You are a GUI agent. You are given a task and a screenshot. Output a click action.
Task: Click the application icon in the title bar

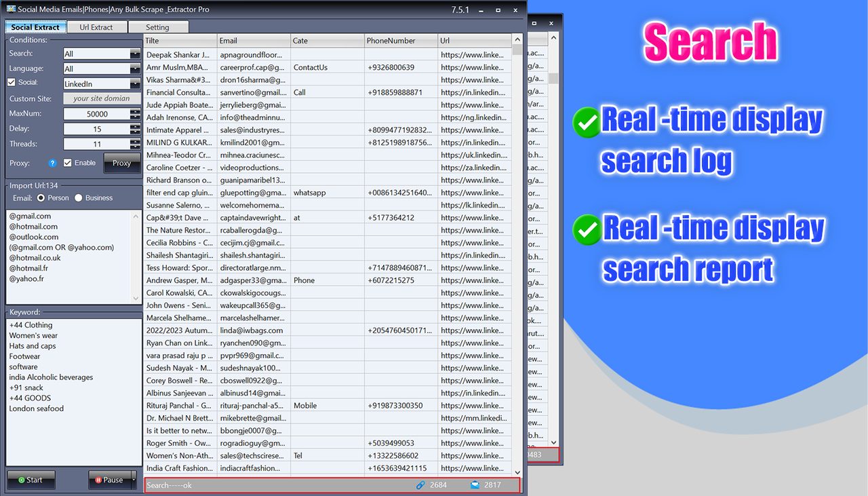[x=11, y=9]
